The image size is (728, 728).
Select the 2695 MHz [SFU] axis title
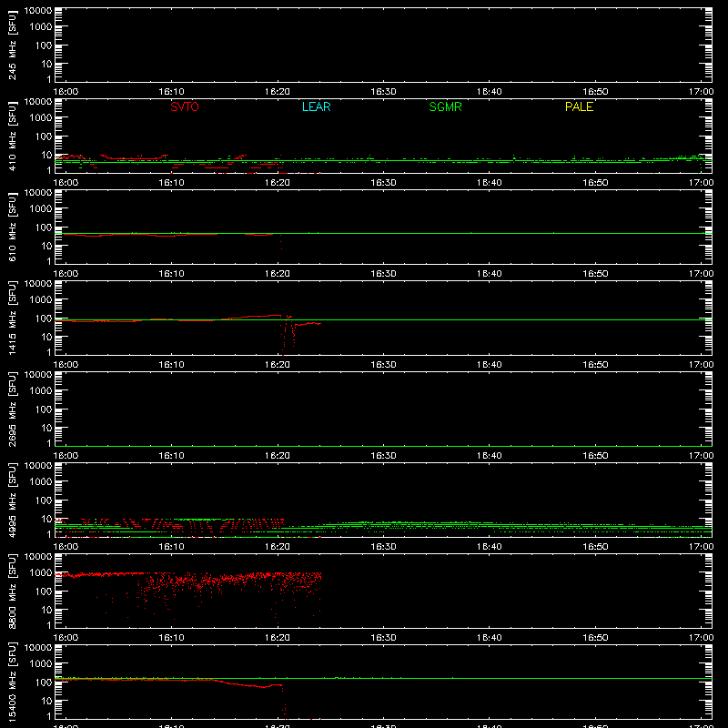click(x=12, y=409)
